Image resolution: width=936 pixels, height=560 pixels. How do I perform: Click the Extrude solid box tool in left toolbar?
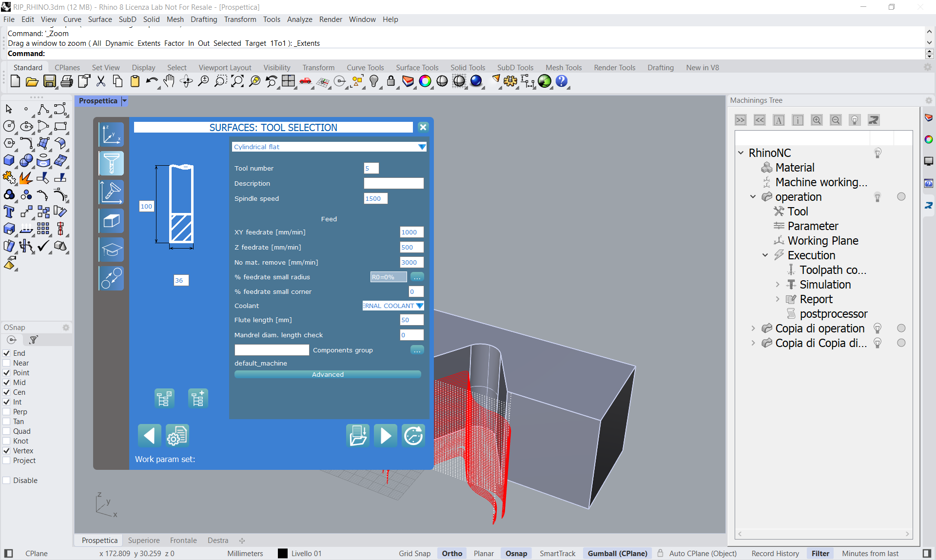[x=9, y=160]
